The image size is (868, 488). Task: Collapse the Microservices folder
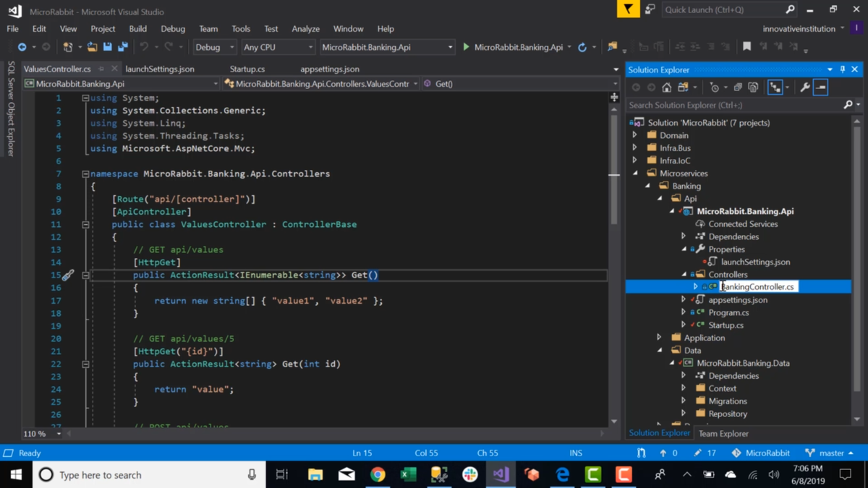(x=635, y=174)
